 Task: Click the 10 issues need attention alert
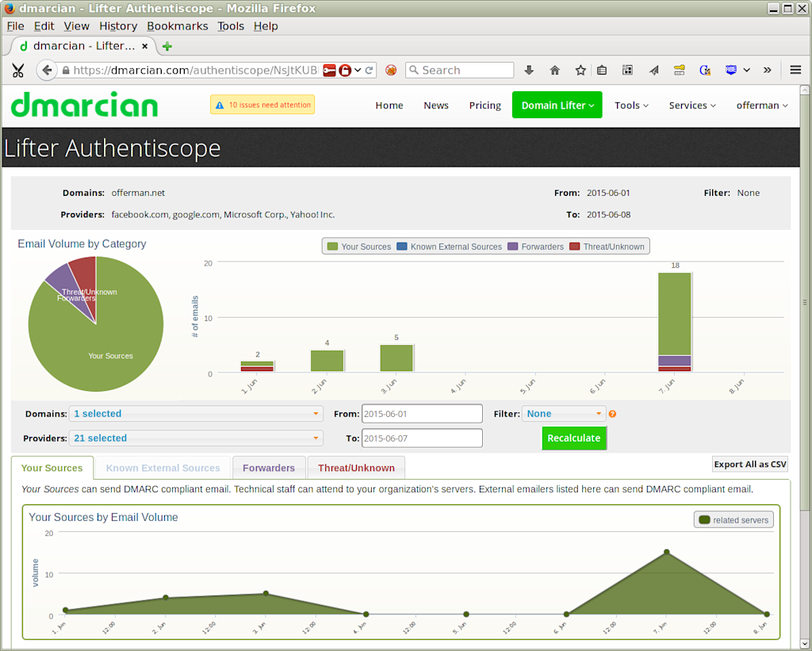tap(262, 105)
